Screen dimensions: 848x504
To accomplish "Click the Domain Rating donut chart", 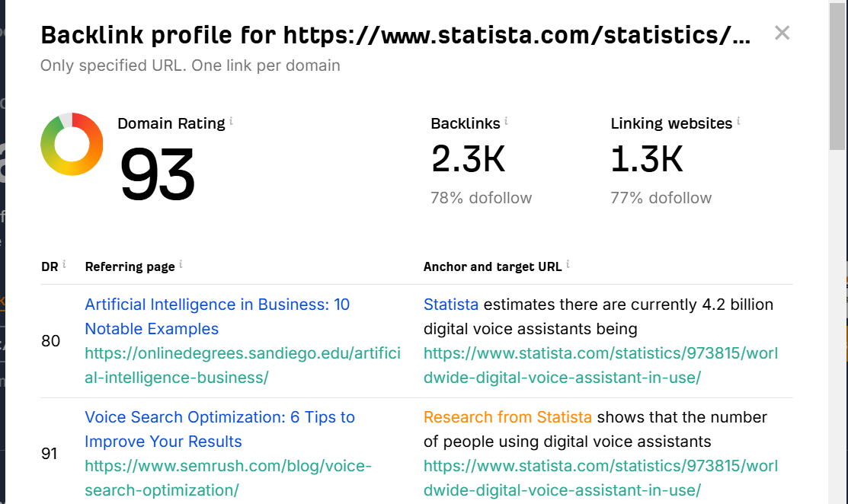I will point(72,145).
